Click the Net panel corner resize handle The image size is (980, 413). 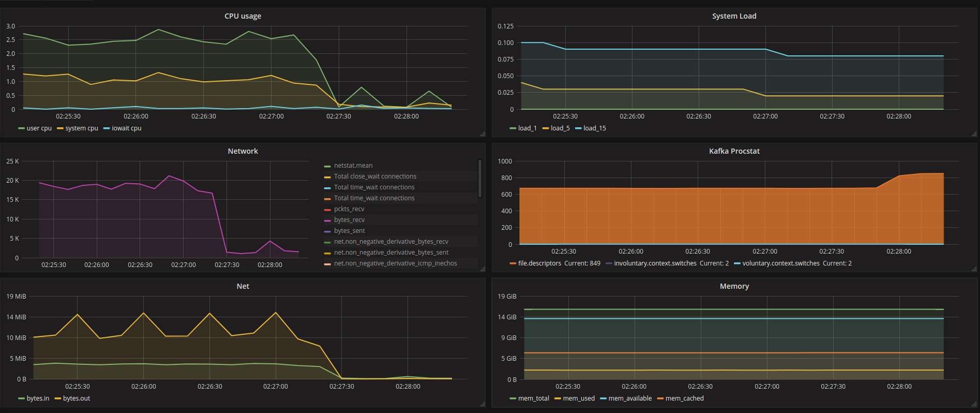tap(483, 404)
